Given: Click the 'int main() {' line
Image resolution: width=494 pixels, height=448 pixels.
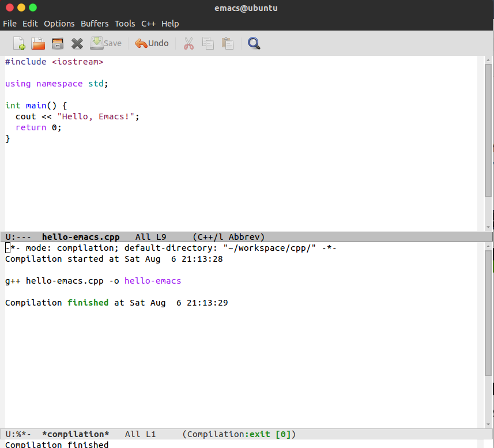Looking at the screenshot, I should click(36, 106).
